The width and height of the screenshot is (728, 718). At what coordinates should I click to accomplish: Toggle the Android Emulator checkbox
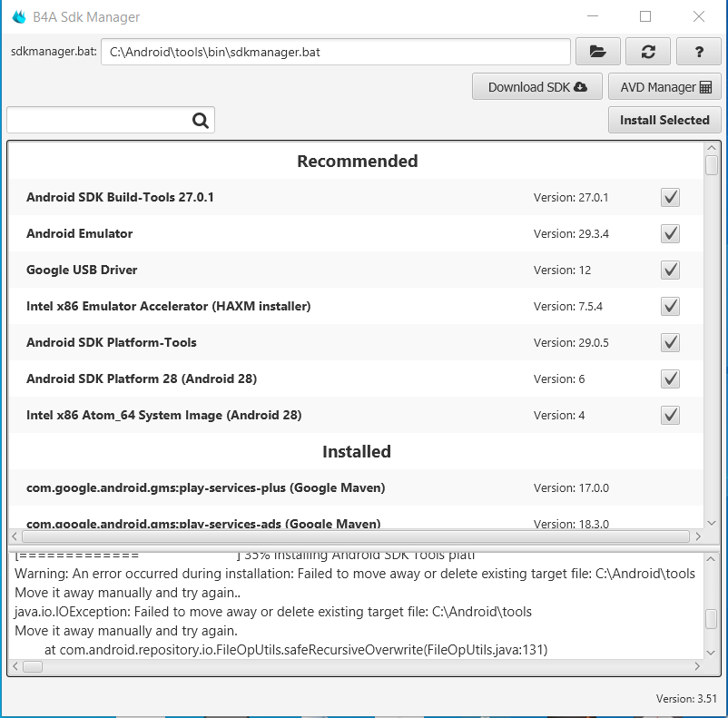[670, 233]
